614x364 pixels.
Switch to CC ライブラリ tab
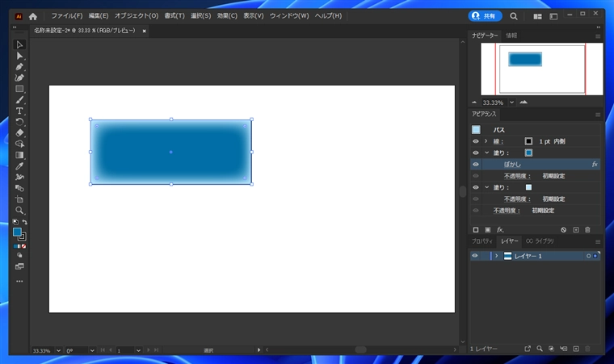click(x=540, y=241)
